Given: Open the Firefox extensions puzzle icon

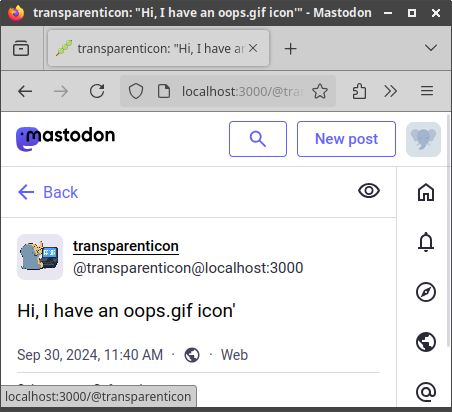Looking at the screenshot, I should [x=359, y=91].
